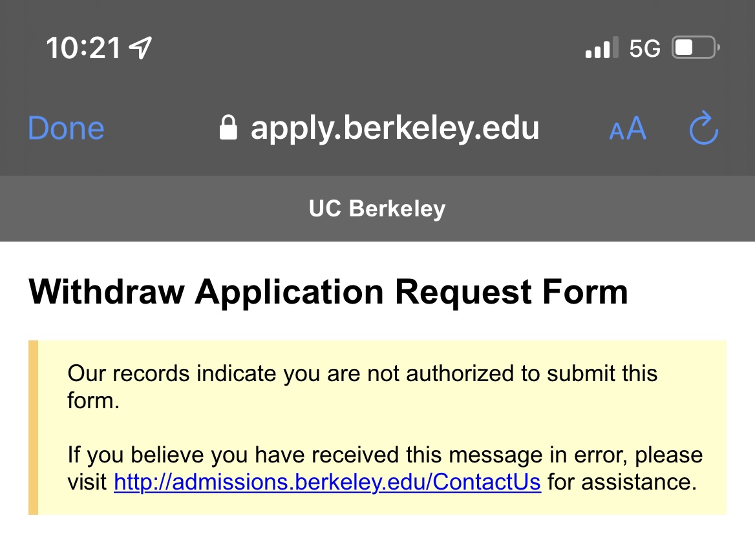The image size is (755, 560).
Task: Tap the blank white area below the warning
Action: [377, 538]
